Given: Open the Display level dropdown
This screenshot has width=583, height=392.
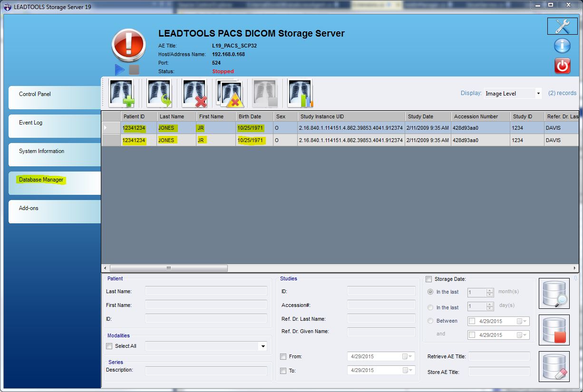Looking at the screenshot, I should [539, 93].
